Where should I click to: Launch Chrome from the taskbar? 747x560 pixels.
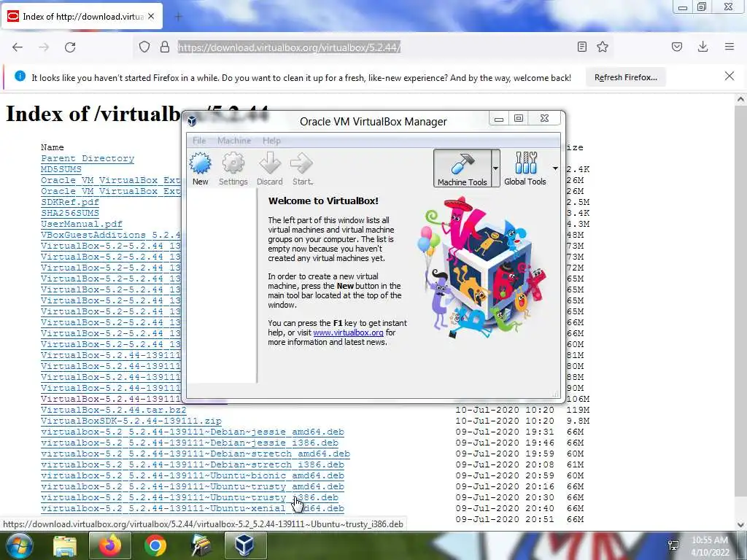coord(155,545)
